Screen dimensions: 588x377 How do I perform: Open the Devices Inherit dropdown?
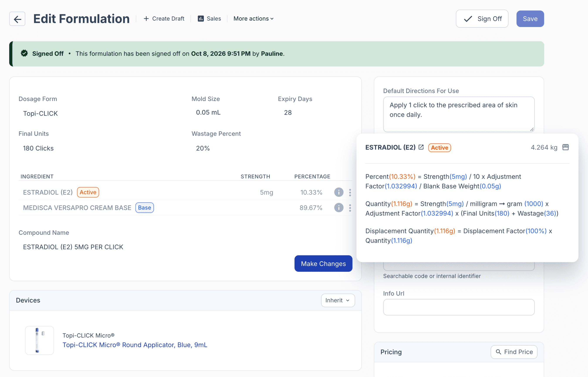[x=338, y=300]
